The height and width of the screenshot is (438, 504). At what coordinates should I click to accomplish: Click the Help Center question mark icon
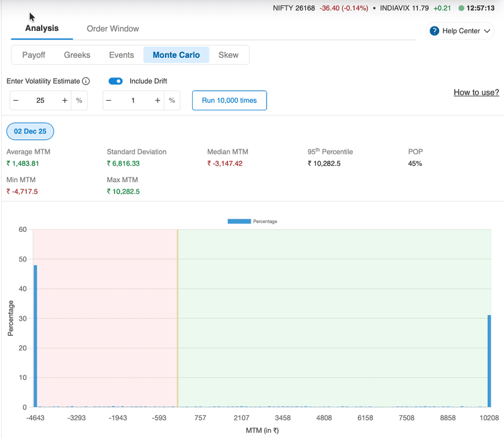(433, 30)
